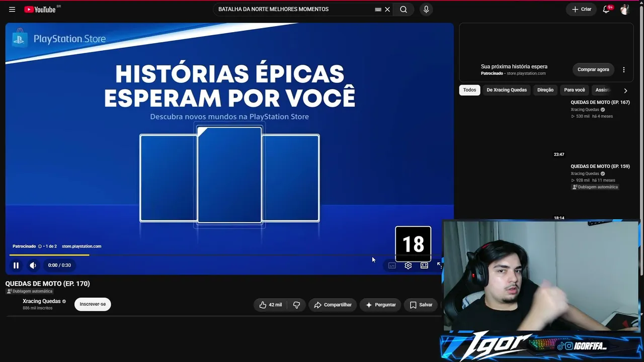Select the Direção filter chip
Screen dimensions: 644x362
click(545, 90)
